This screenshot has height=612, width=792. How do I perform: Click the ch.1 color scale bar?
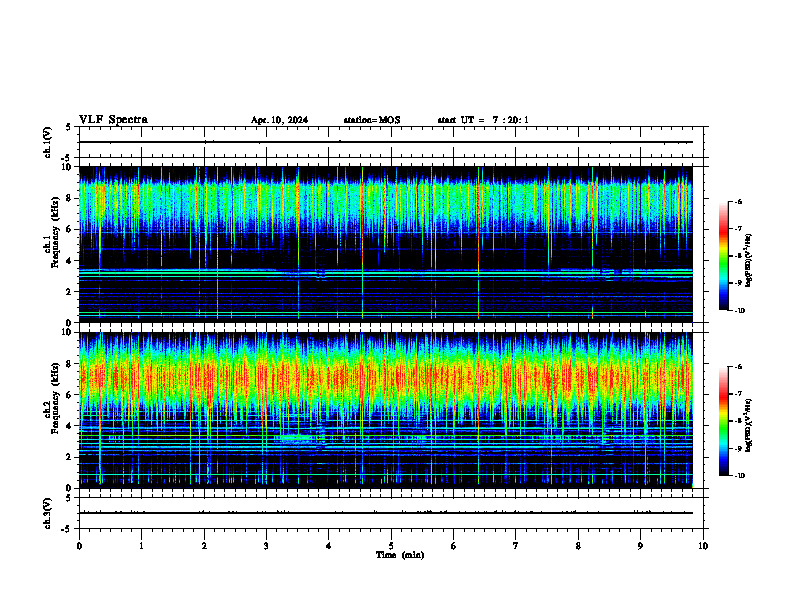click(724, 256)
